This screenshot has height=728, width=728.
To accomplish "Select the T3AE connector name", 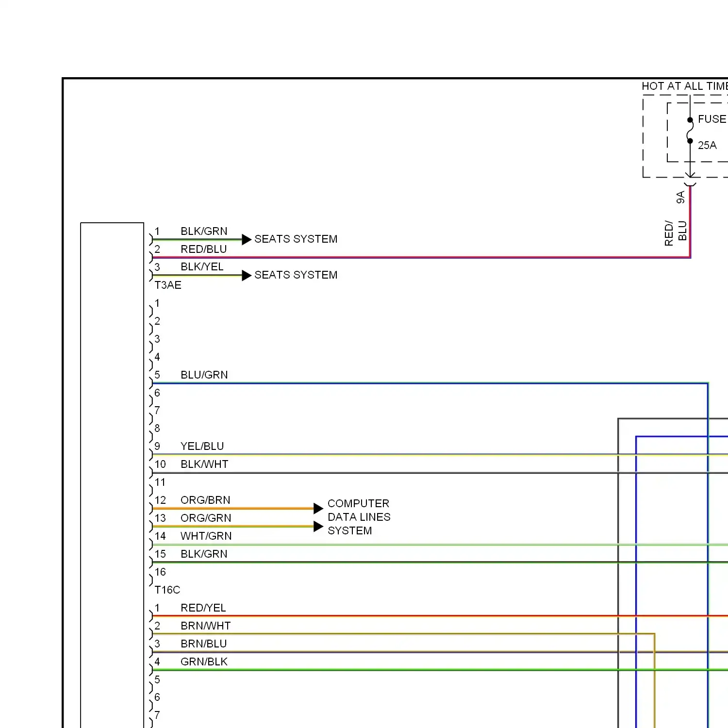I will (168, 285).
